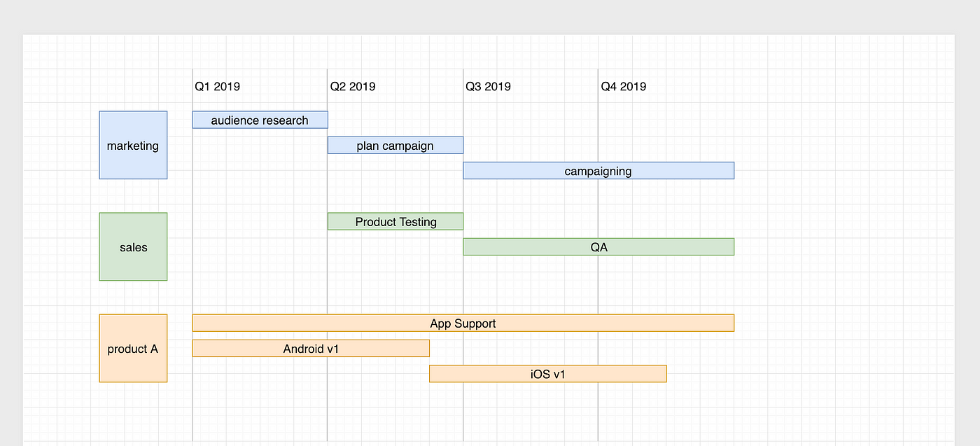The image size is (980, 446).
Task: Select the sales category box
Action: [x=133, y=246]
